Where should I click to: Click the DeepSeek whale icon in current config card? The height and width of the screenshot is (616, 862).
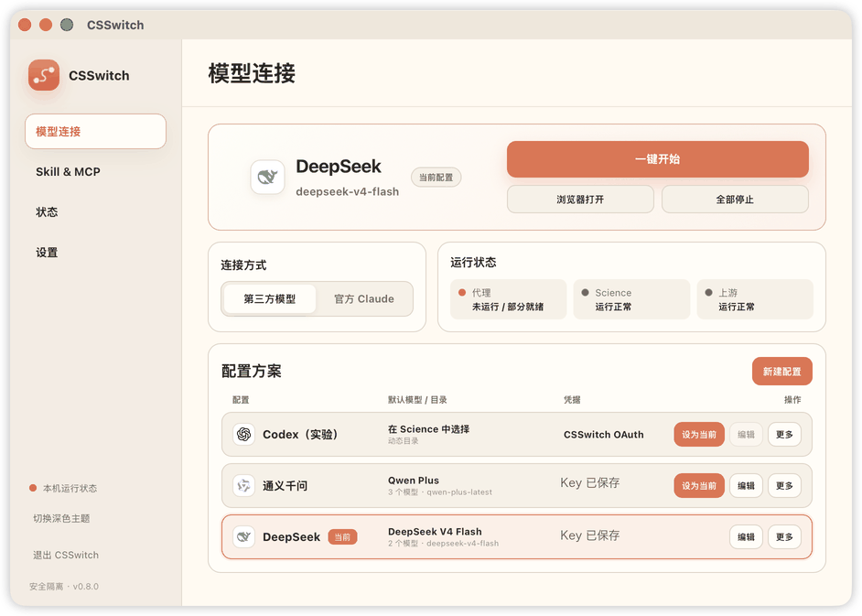tap(268, 177)
